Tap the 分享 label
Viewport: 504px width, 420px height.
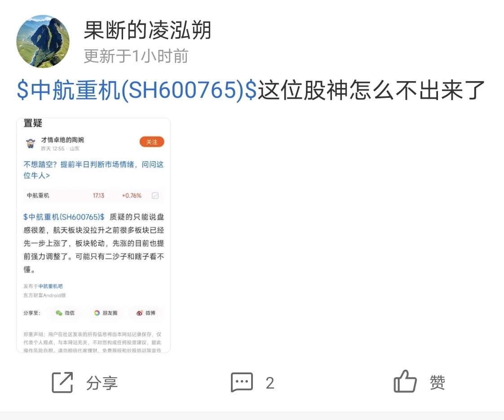pos(102,383)
